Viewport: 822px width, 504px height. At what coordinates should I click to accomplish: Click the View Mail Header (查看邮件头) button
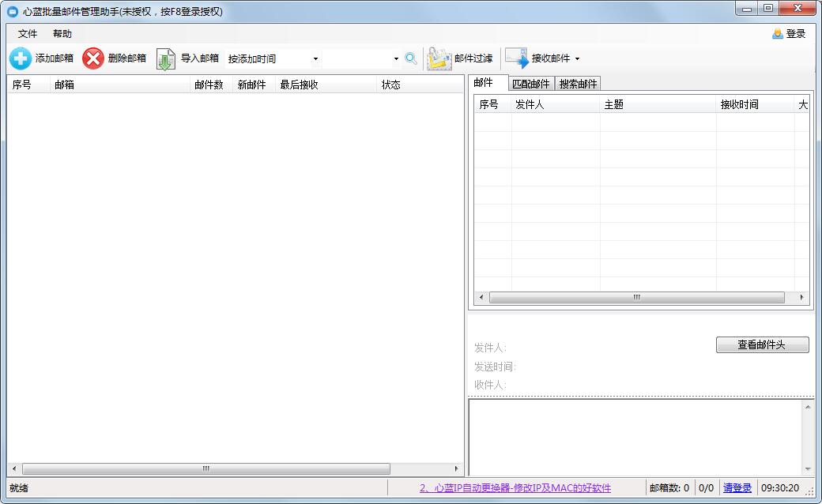762,345
